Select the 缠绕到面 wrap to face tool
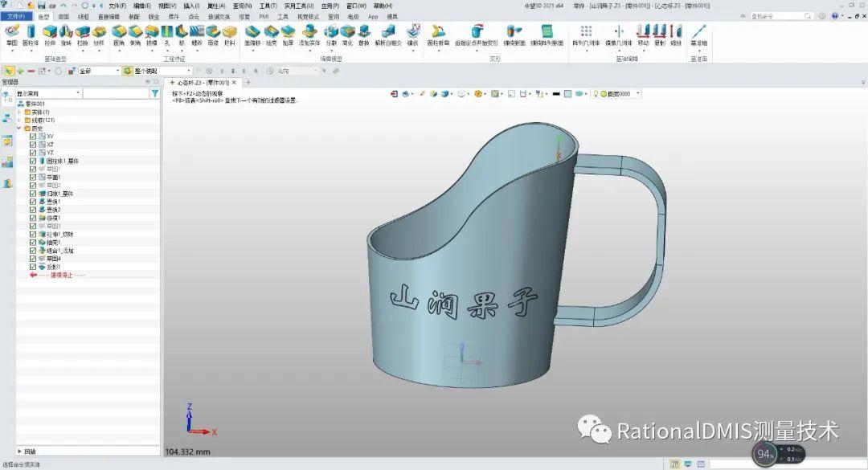This screenshot has height=470, width=868. point(514,35)
